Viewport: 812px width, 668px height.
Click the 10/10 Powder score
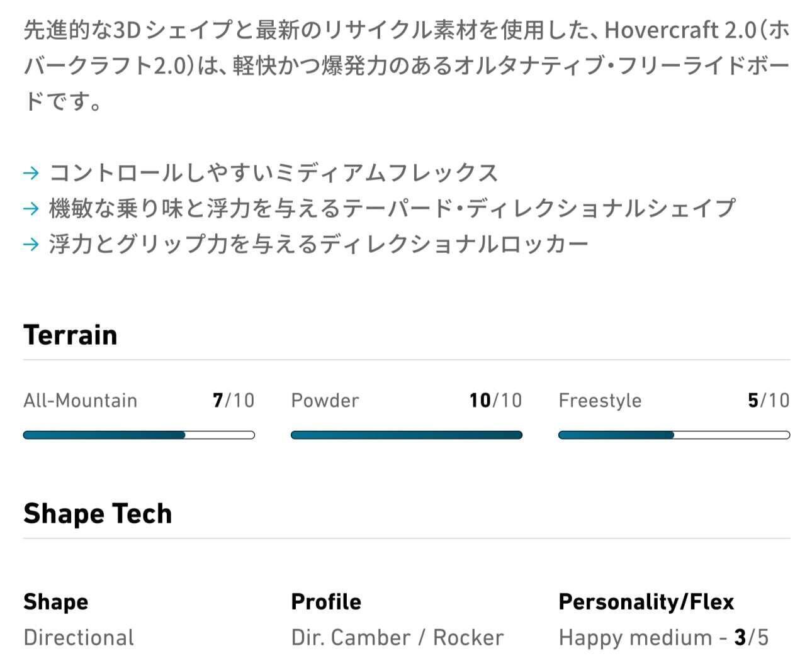coord(495,401)
